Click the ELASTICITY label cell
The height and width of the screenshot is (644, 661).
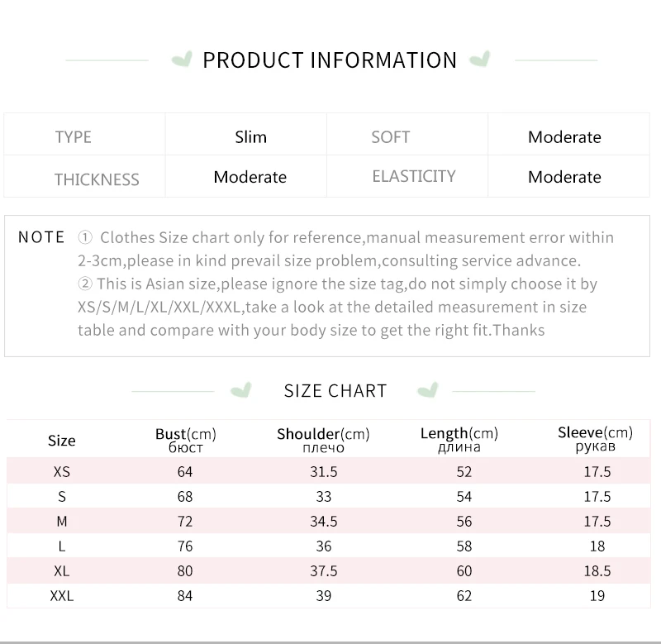click(413, 176)
